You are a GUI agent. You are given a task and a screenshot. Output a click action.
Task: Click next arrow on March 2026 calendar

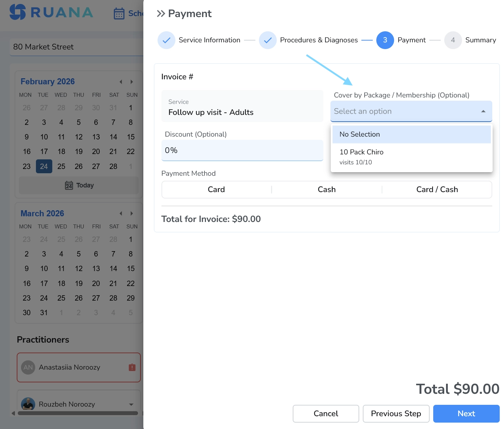(132, 213)
